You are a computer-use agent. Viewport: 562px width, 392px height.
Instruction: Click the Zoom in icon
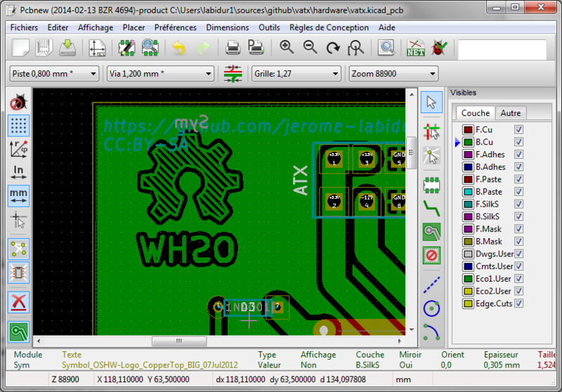(x=287, y=48)
